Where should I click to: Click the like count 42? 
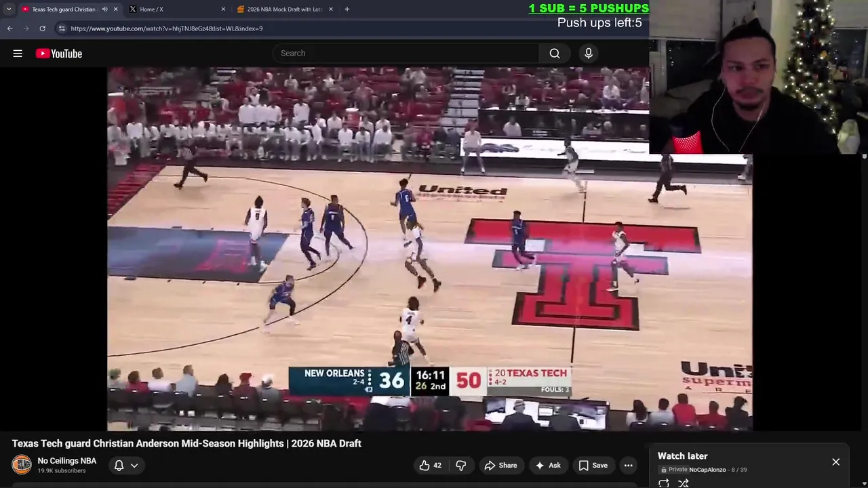tap(437, 466)
